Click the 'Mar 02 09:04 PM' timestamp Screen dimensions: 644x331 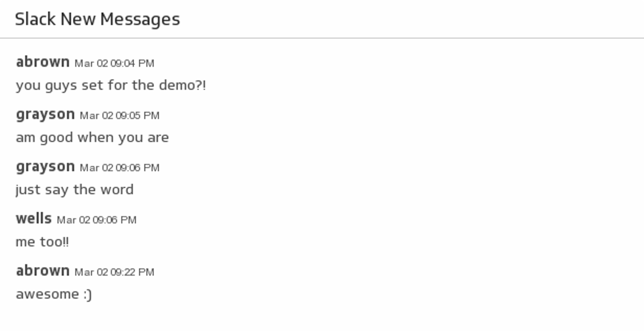[114, 63]
